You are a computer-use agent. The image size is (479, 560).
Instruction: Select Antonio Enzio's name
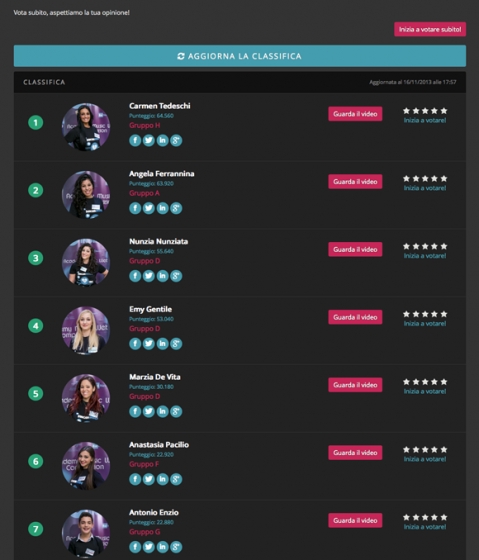[154, 512]
